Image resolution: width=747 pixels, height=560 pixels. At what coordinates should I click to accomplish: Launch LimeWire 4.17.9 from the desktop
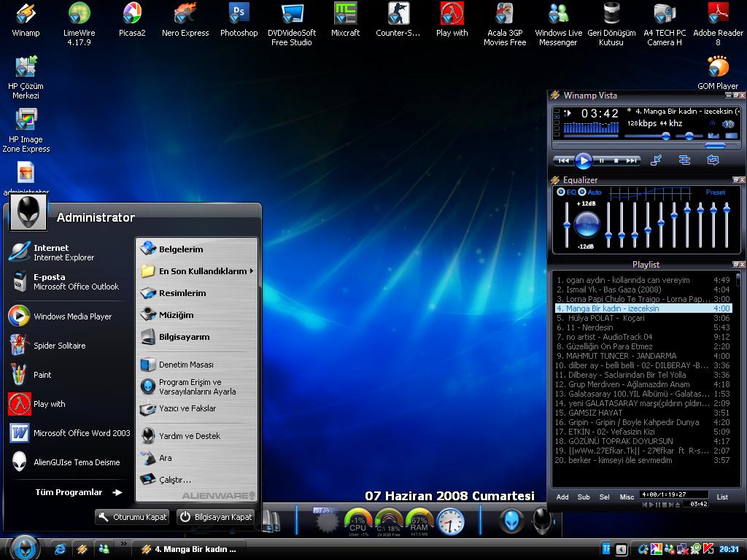pos(79,24)
